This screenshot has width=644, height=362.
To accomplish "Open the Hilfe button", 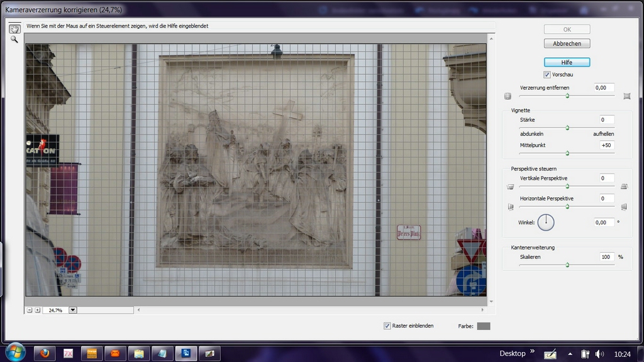I will click(567, 62).
